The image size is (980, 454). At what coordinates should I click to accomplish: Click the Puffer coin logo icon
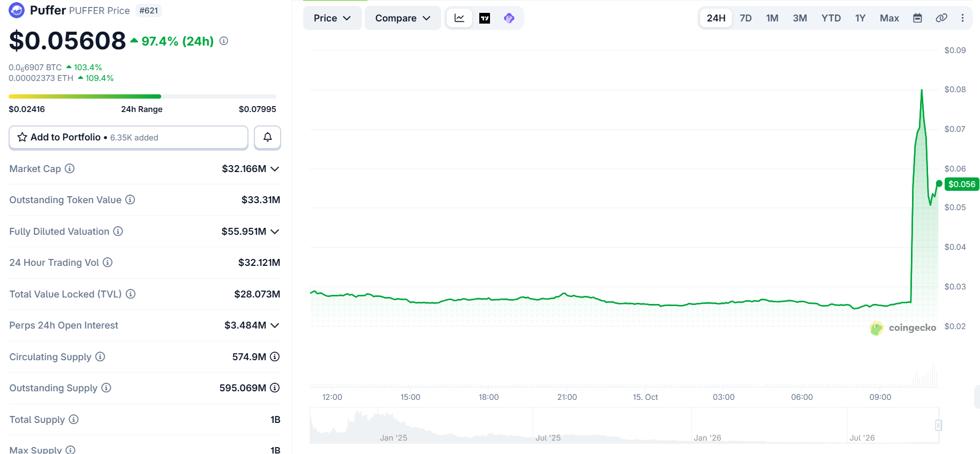17,10
